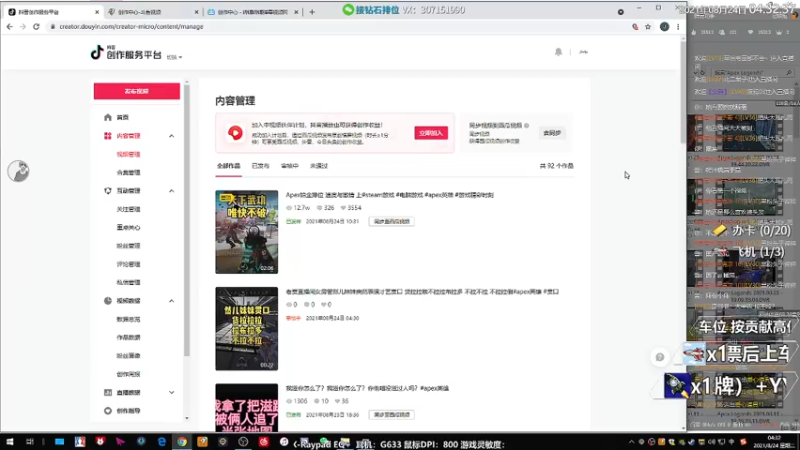Select 视频管理 in the sidebar
This screenshot has height=450, width=800.
tap(128, 154)
